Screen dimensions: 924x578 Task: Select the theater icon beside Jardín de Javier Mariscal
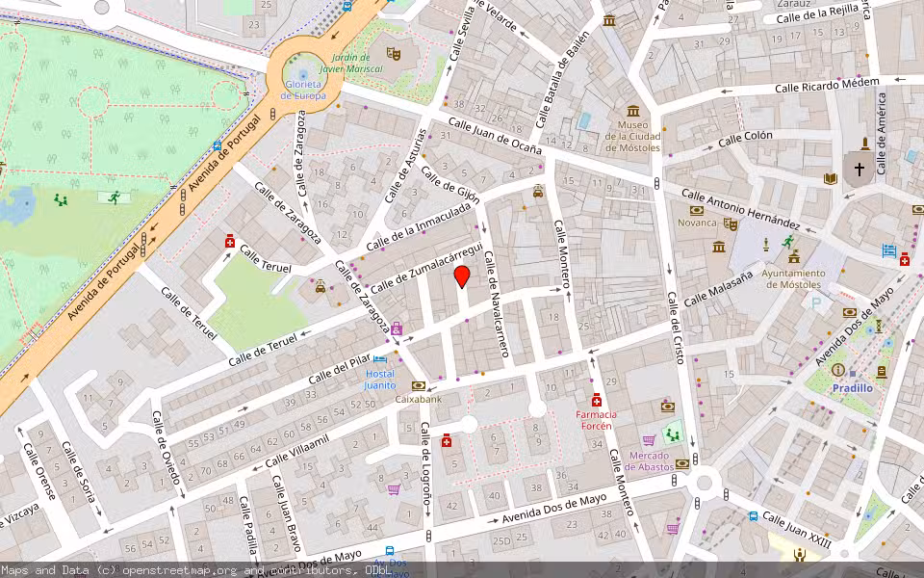[x=394, y=54]
